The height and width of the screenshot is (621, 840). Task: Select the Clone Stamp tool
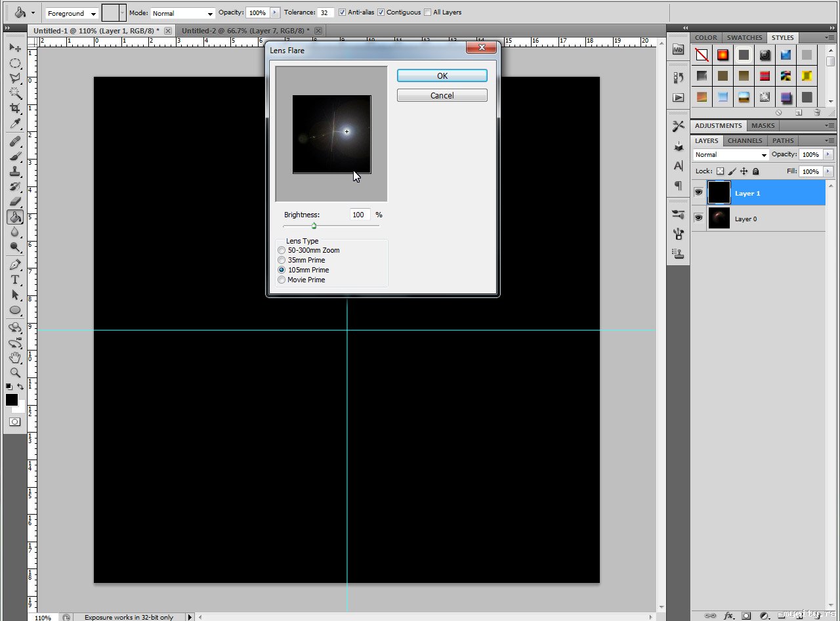tap(14, 171)
